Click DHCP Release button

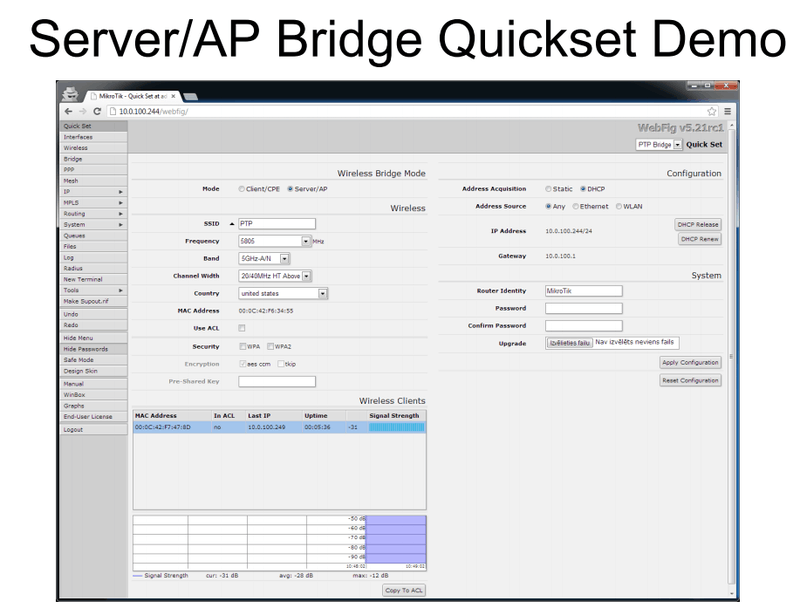697,224
